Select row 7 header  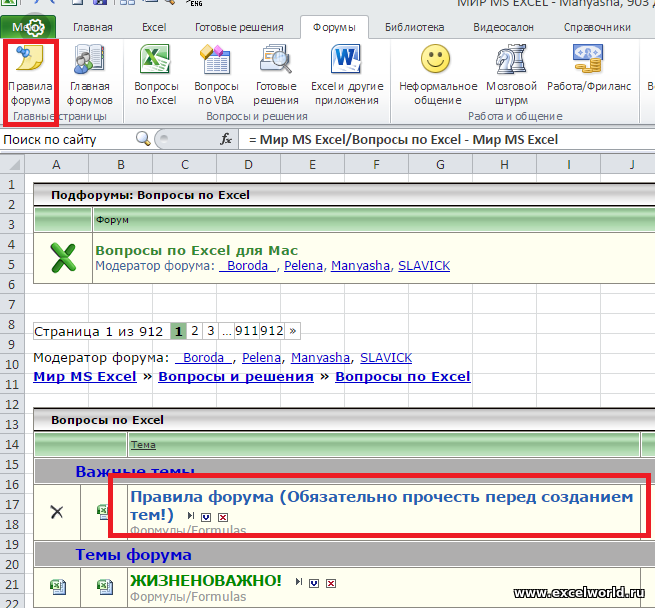pos(12,305)
